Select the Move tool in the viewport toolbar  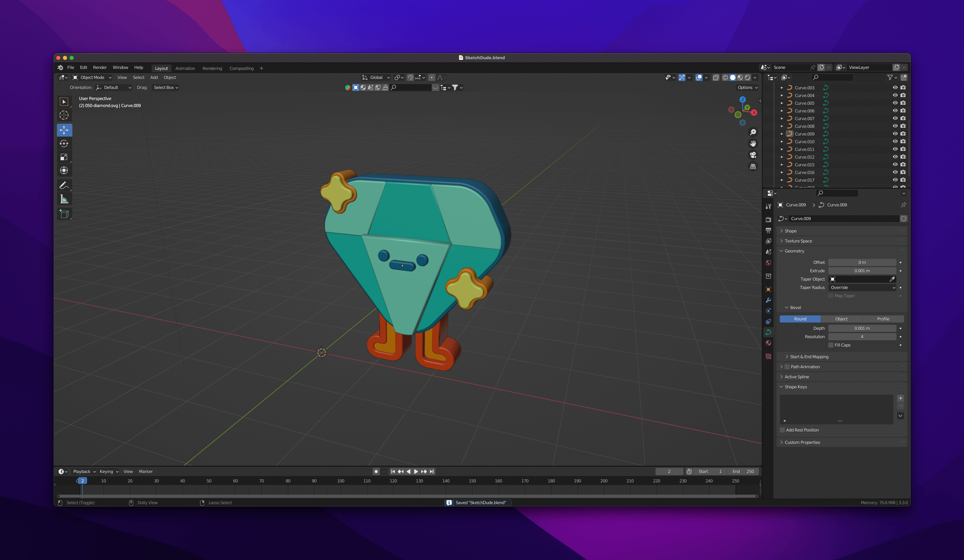tap(64, 130)
